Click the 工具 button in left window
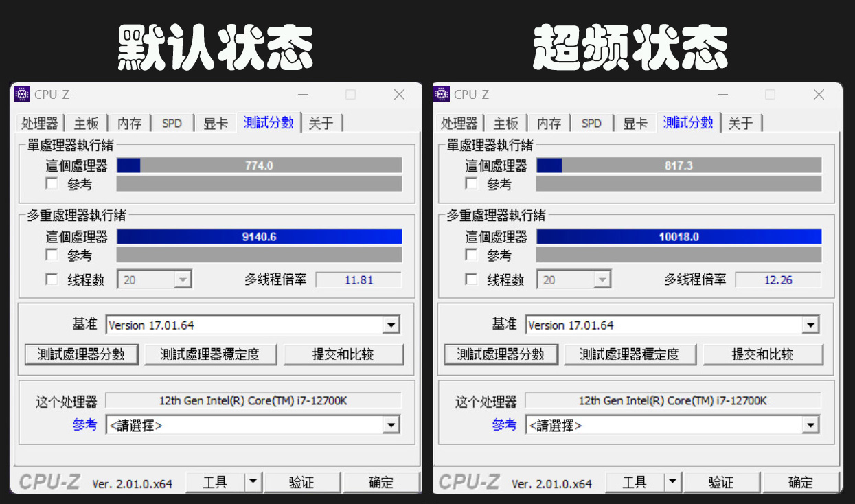Screen dimensions: 855x504 [x=216, y=482]
